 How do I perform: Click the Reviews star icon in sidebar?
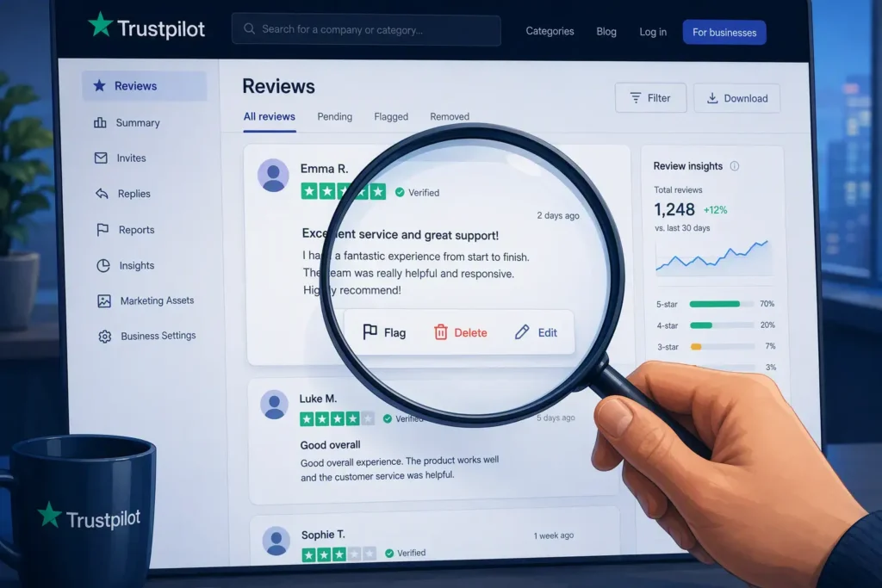tap(100, 85)
